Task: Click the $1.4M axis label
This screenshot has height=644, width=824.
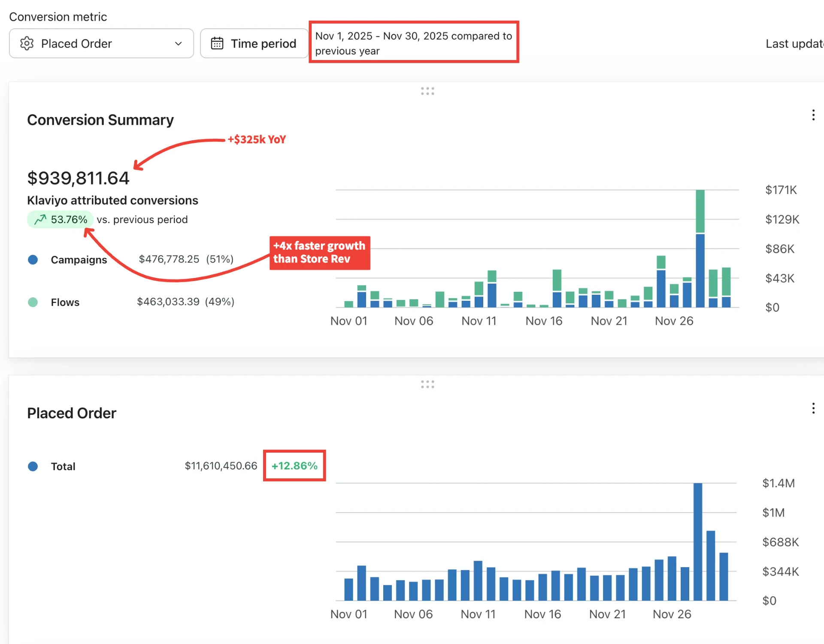Action: tap(779, 484)
